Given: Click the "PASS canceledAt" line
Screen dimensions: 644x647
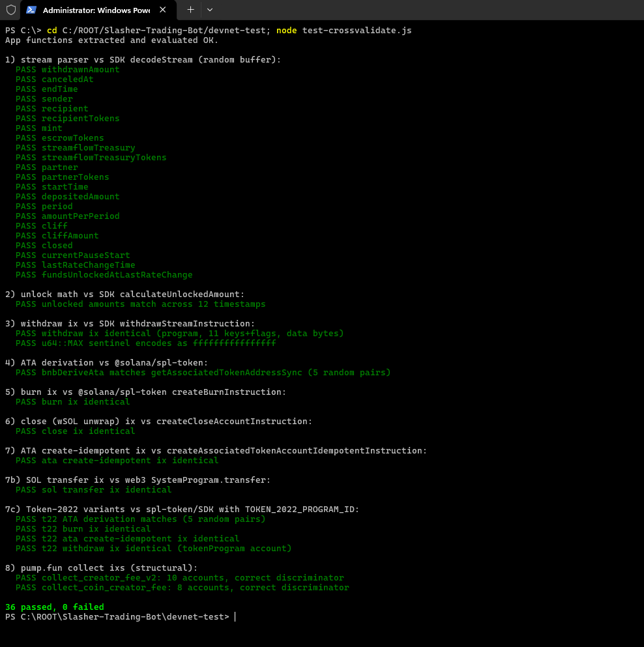Looking at the screenshot, I should pyautogui.click(x=55, y=79).
